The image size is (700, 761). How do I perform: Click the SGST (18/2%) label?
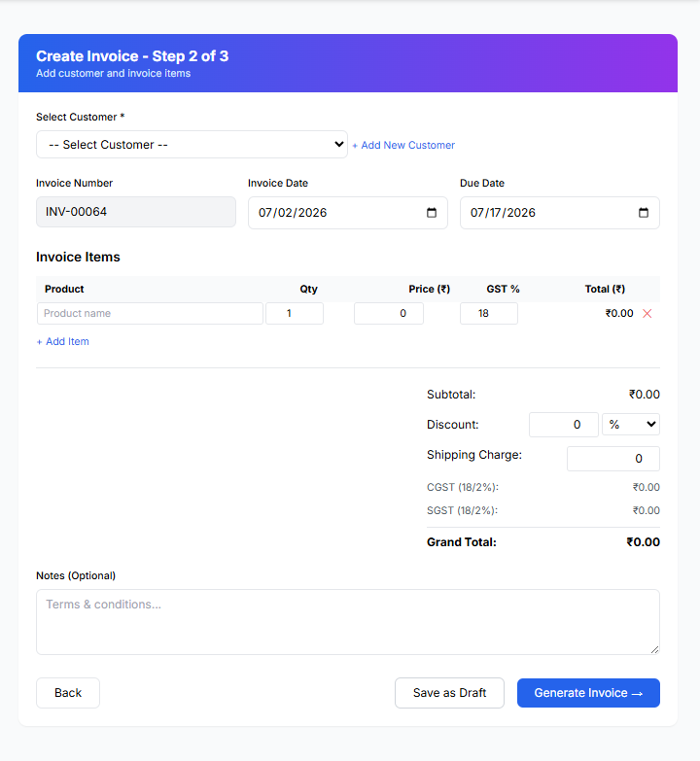(x=462, y=510)
